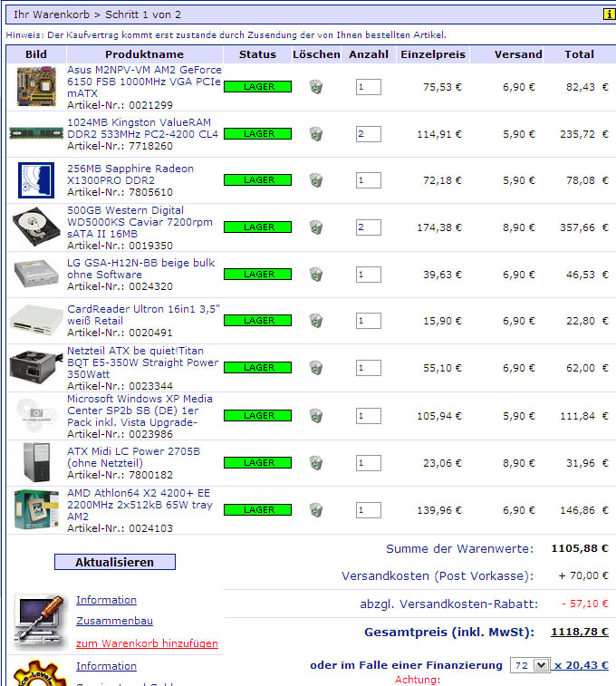This screenshot has height=686, width=616.
Task: Open Asus M2NPV-VM AM2 GeForce product link
Action: 144,82
